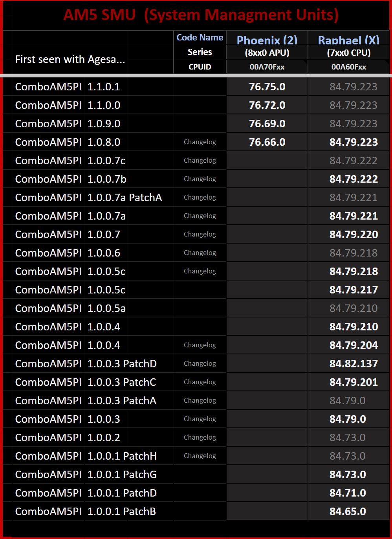
Task: Click the AM5 SMU title heading
Action: (201, 15)
